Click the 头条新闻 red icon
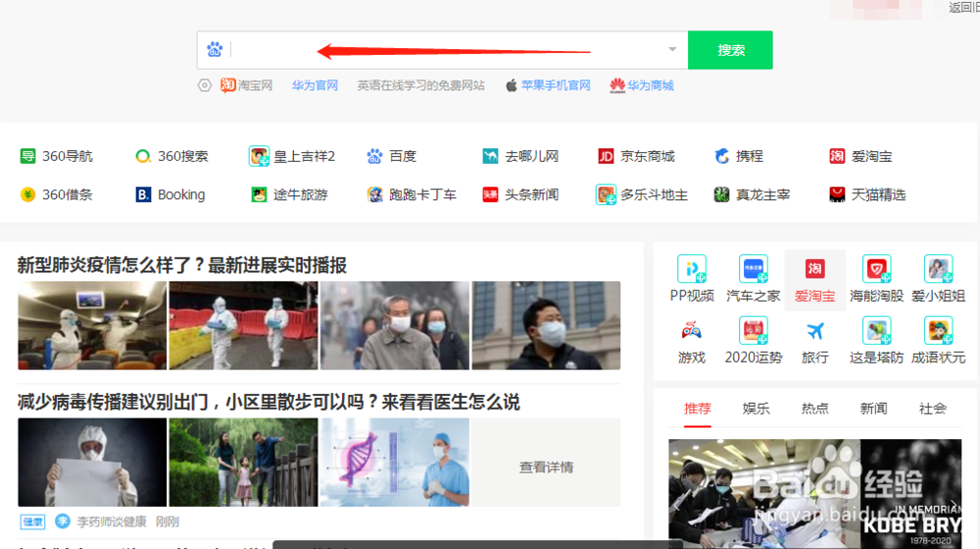 coord(490,194)
